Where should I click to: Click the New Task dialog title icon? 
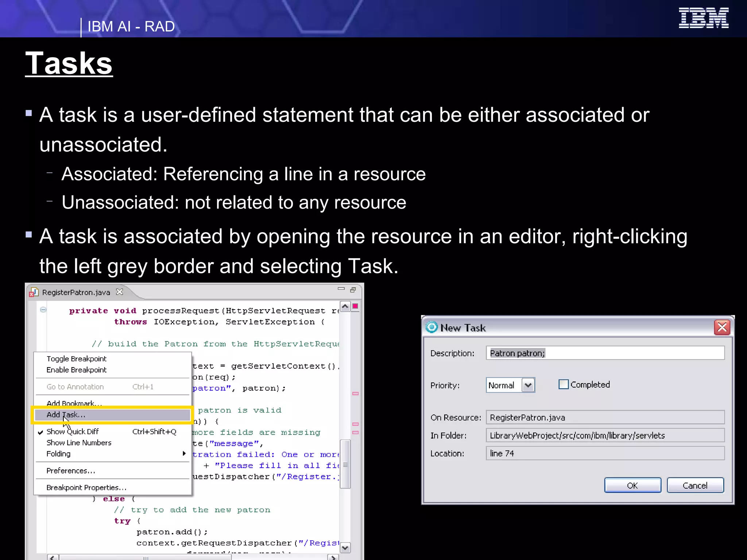[431, 327]
